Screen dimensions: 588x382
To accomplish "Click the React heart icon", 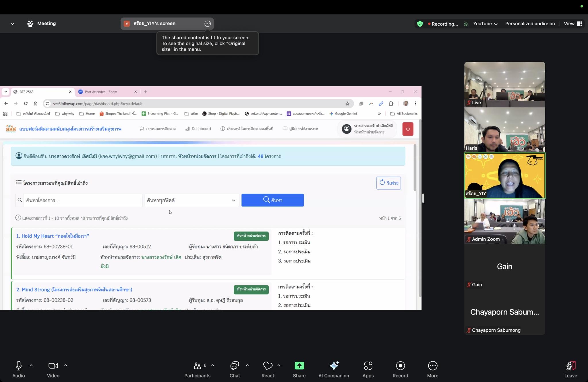I will point(268,366).
